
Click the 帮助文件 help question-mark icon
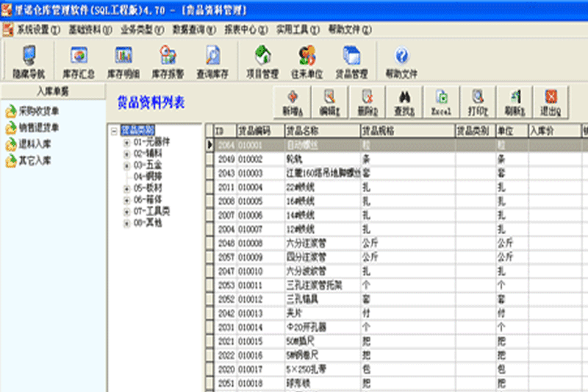pyautogui.click(x=401, y=56)
